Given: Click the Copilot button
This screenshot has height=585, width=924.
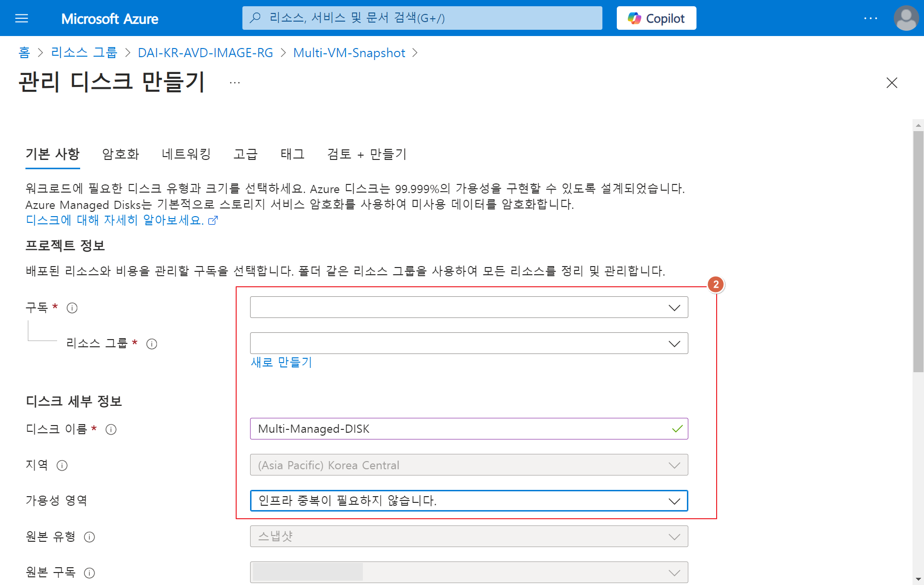Looking at the screenshot, I should (656, 18).
